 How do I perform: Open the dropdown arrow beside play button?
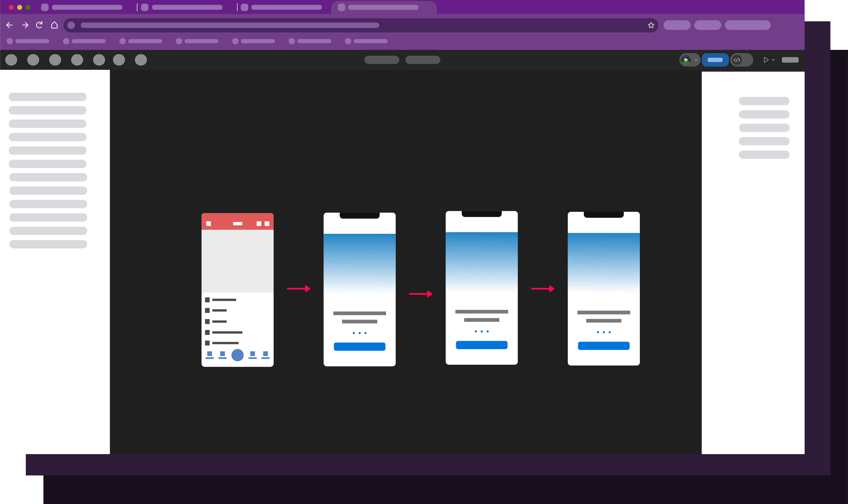click(x=773, y=60)
